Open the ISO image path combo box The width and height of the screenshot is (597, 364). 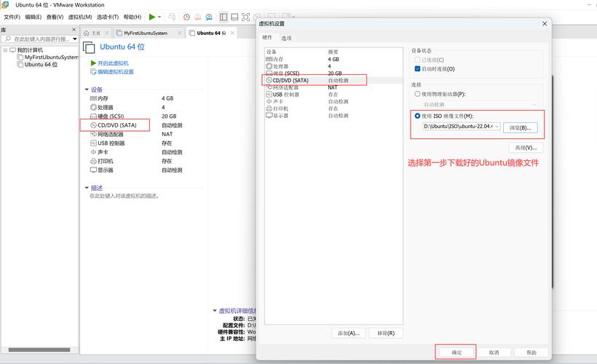coord(462,127)
